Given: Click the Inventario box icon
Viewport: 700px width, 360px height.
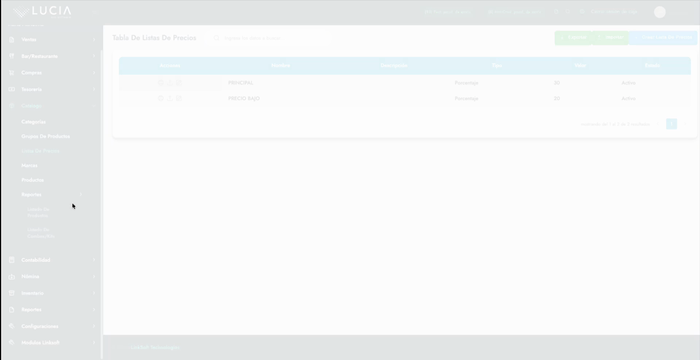Looking at the screenshot, I should click(12, 293).
